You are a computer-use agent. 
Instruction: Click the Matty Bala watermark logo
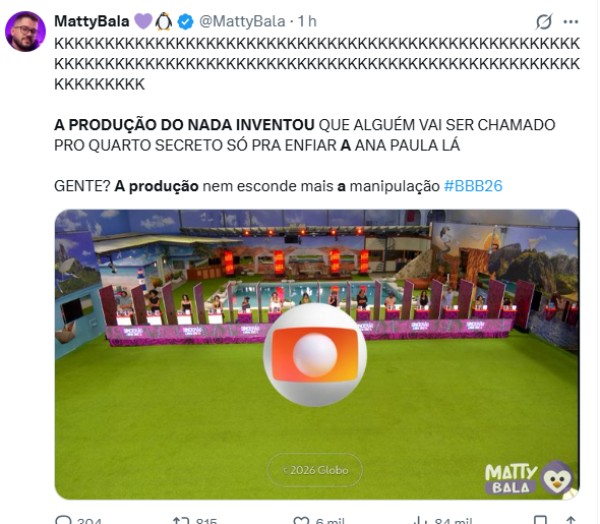530,478
